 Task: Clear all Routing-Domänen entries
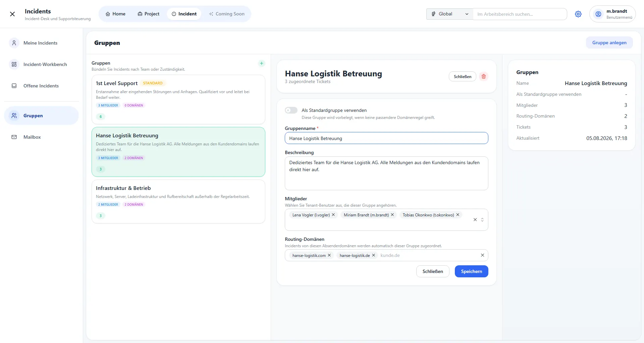tap(482, 255)
